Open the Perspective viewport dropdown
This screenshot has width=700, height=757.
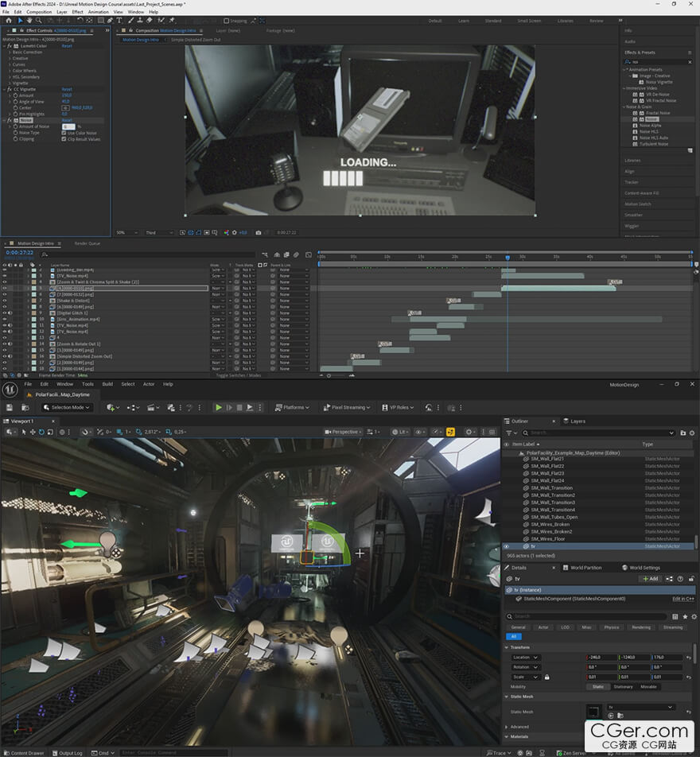343,432
